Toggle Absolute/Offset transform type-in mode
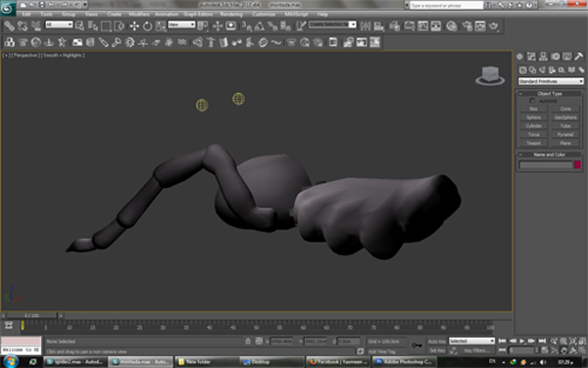 (x=259, y=341)
